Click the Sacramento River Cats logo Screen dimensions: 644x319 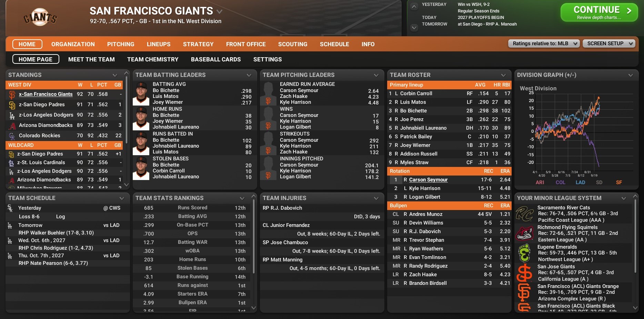[524, 214]
